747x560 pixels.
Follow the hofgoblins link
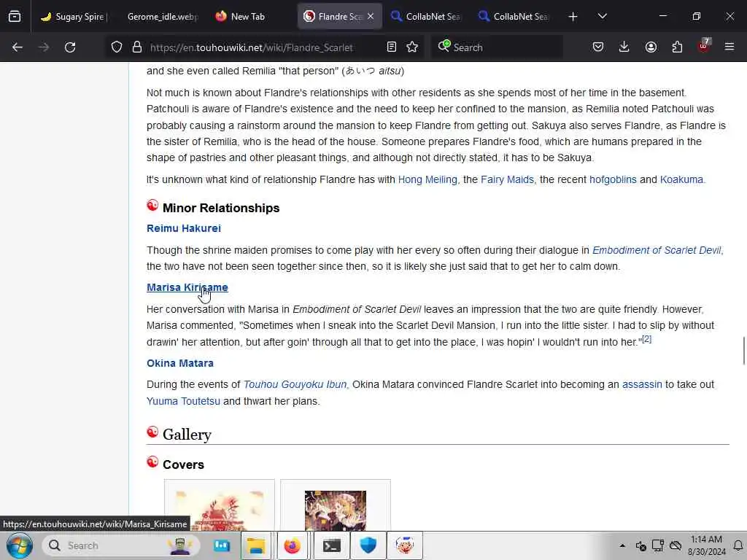tap(613, 179)
